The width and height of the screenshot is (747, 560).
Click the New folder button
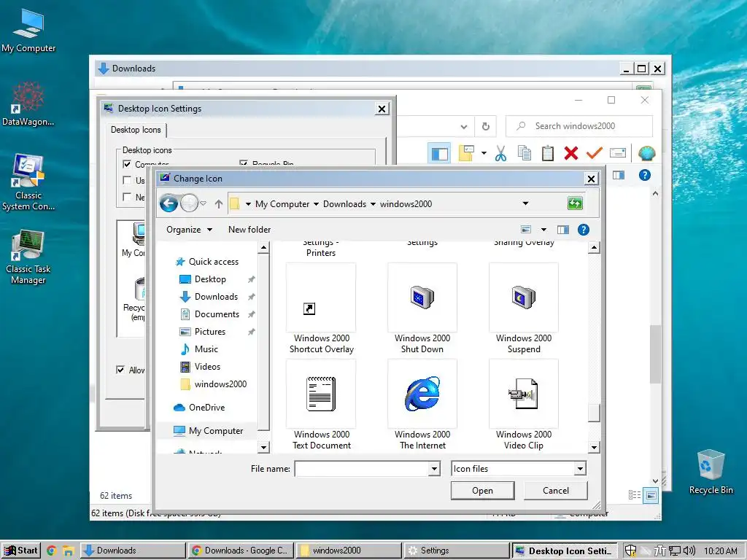click(x=249, y=230)
